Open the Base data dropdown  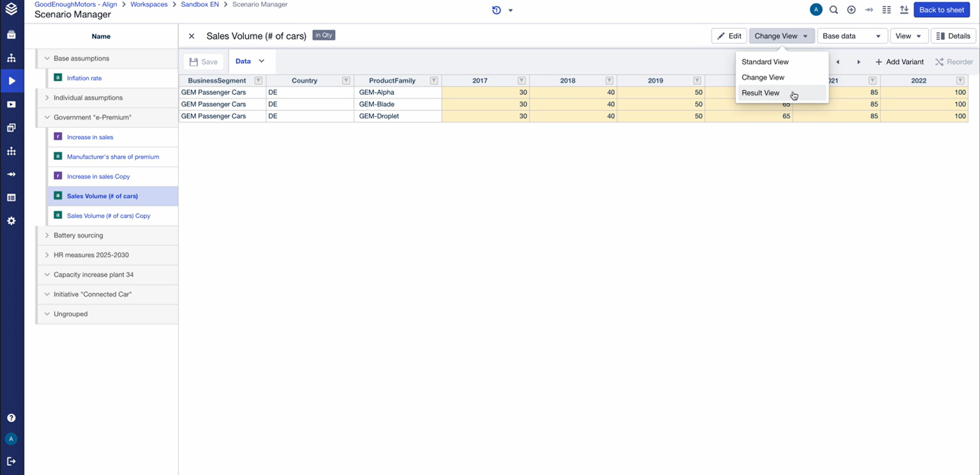(x=851, y=36)
